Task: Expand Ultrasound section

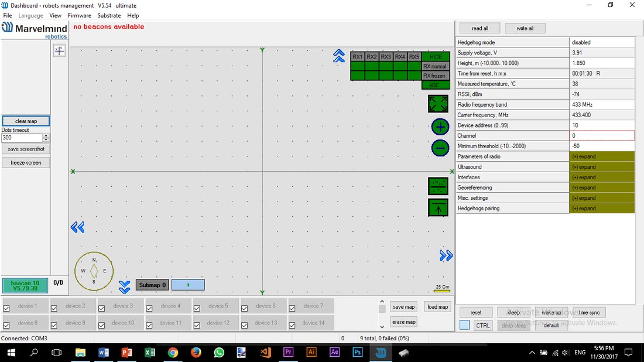Action: (602, 167)
